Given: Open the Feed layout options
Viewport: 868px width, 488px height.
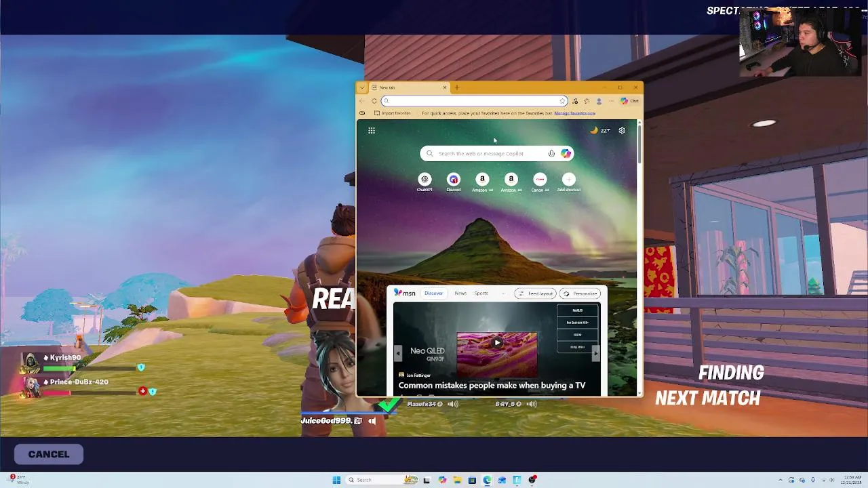Looking at the screenshot, I should (534, 293).
